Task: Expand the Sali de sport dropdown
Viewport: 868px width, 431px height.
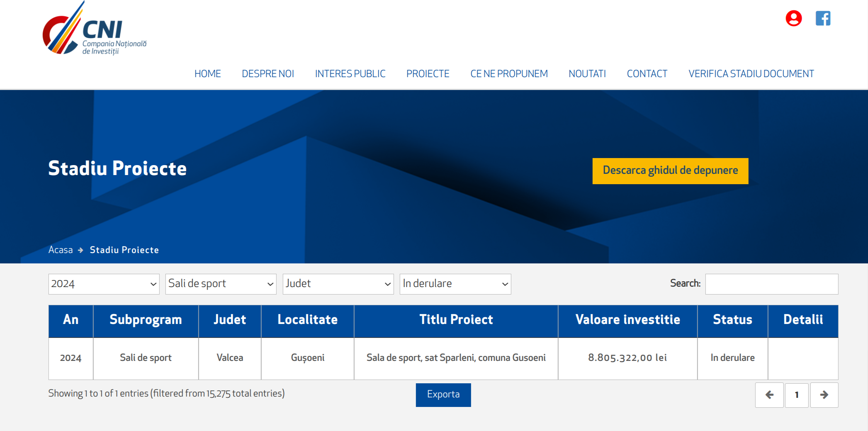Action: pos(221,284)
